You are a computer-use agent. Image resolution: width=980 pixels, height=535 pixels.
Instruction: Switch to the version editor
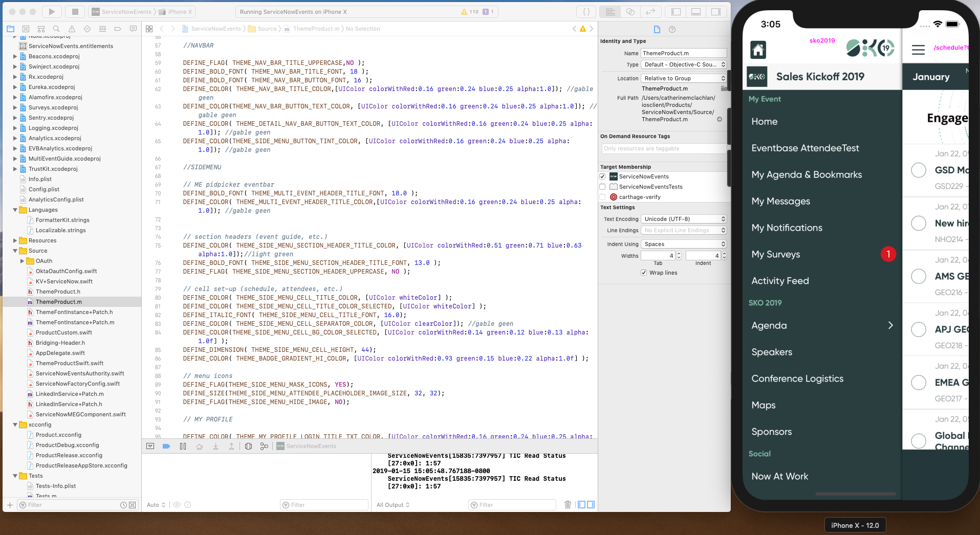[x=650, y=11]
